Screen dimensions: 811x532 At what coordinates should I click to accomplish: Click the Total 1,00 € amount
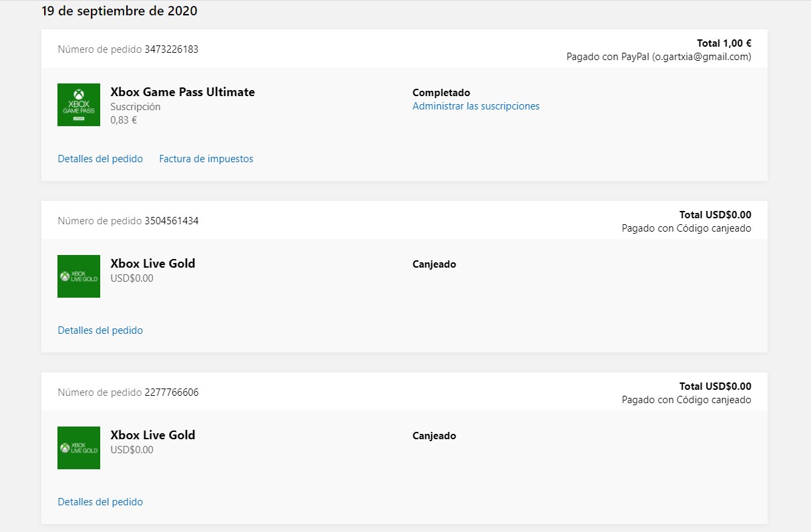pyautogui.click(x=723, y=43)
